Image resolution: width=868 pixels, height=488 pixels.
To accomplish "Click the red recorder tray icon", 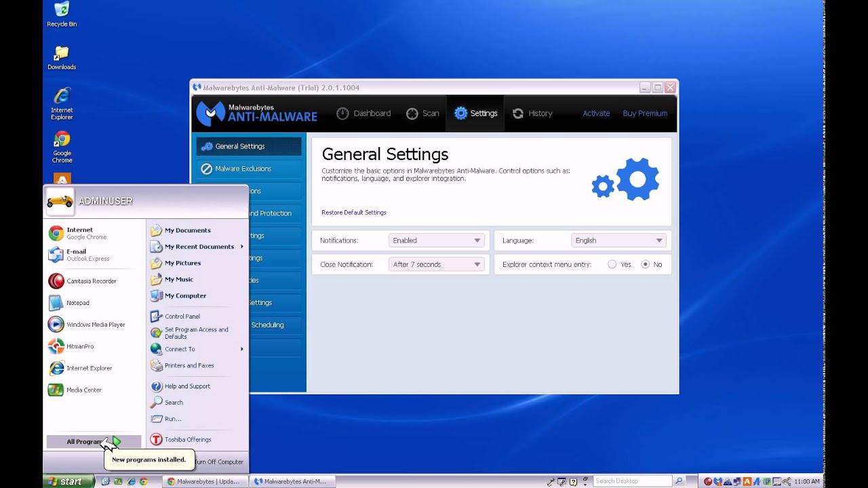I will pos(708,481).
